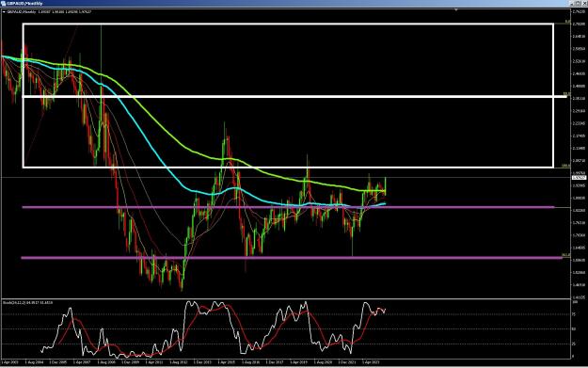
Task: Click the highlighted current price label on the price scale
Action: 579,178
